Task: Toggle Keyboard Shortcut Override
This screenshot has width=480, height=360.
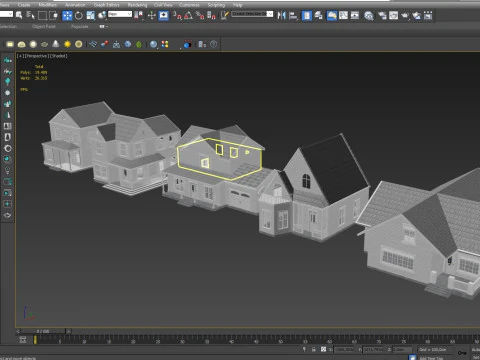Action: 163,15
